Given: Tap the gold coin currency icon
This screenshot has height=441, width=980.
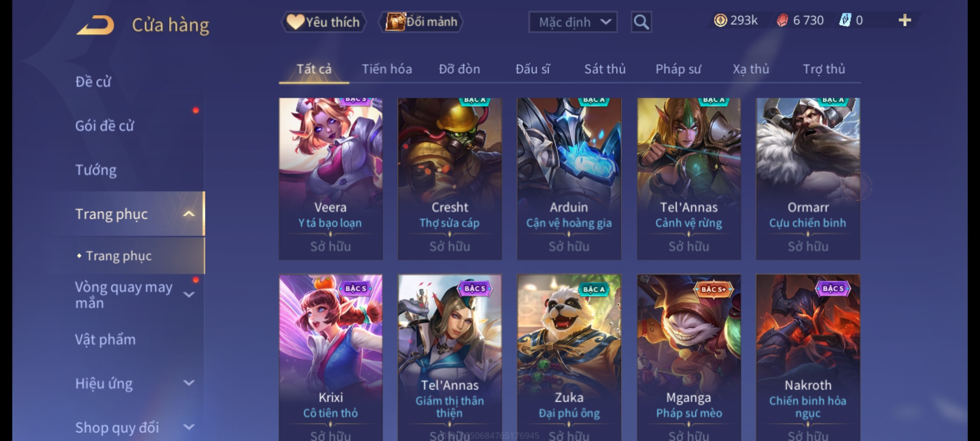Looking at the screenshot, I should pos(720,20).
